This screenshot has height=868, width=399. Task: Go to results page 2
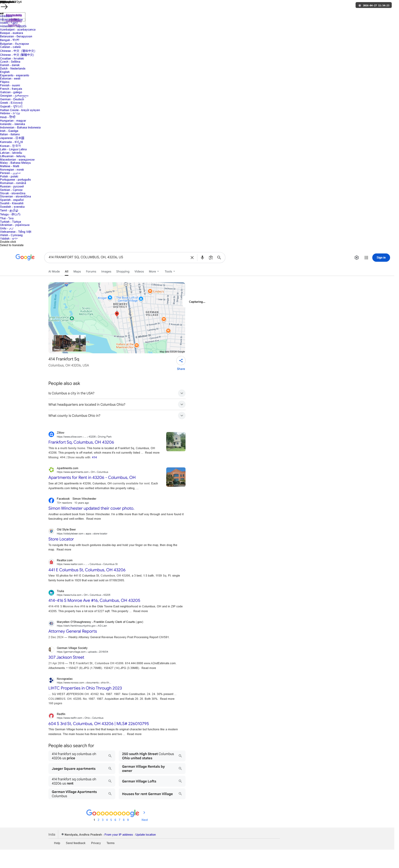point(98,820)
